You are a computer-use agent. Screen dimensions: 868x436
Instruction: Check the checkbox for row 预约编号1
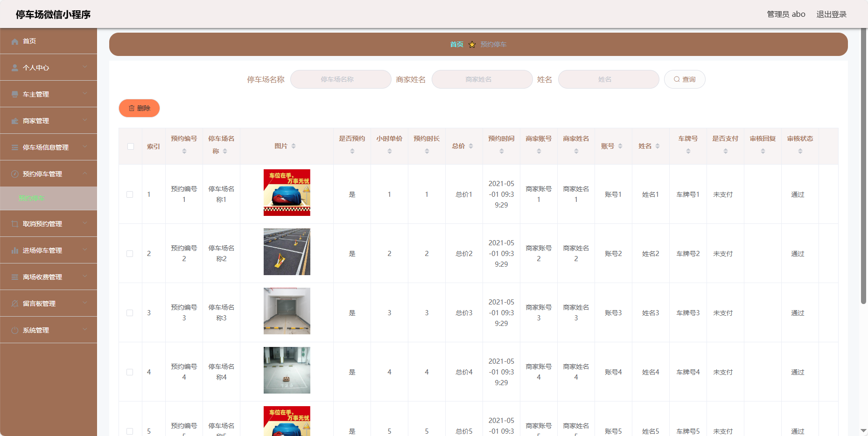(x=130, y=194)
